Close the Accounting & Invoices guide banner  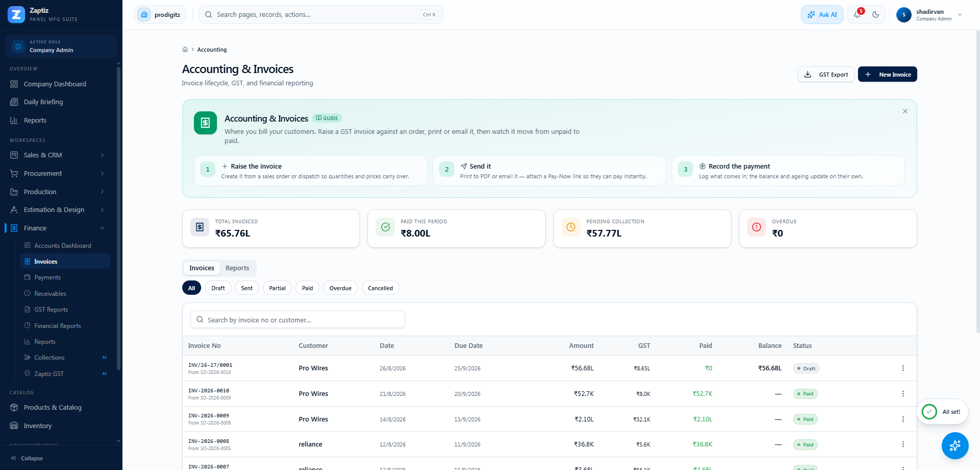905,111
